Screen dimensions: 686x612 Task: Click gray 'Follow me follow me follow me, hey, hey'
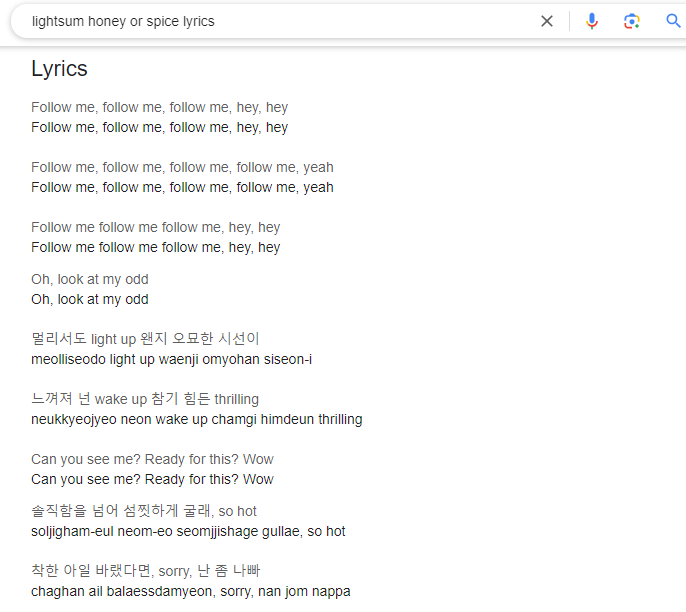(156, 227)
